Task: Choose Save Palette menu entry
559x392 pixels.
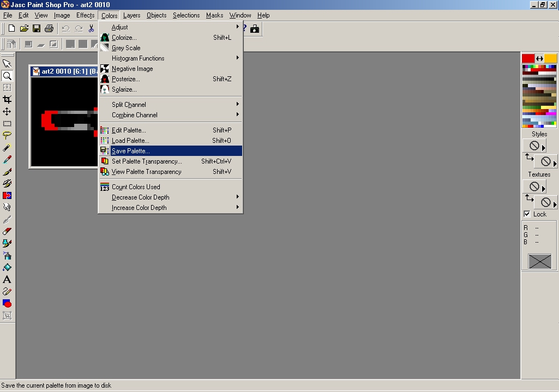Action: [x=170, y=150]
